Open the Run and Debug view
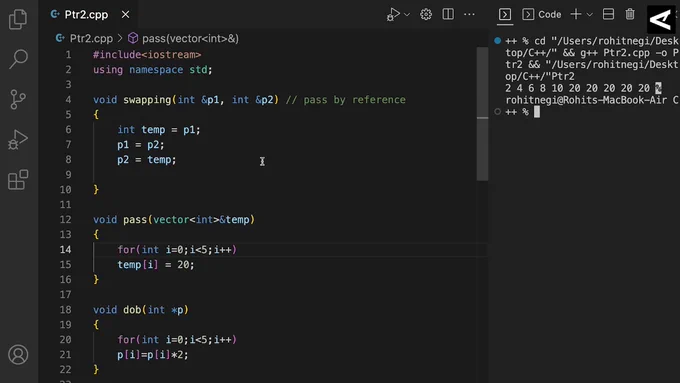Image resolution: width=680 pixels, height=383 pixels. coord(18,139)
